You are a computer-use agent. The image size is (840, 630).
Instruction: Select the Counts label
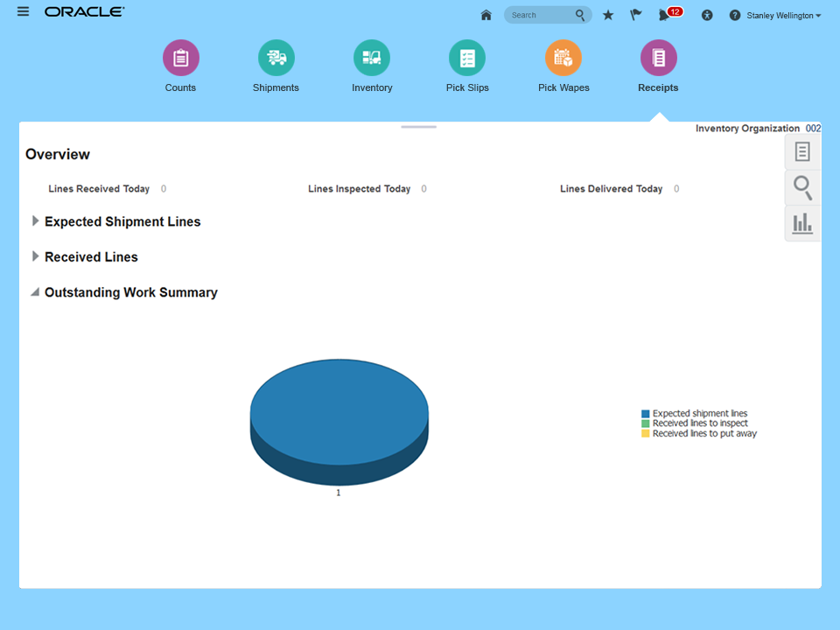click(x=180, y=87)
